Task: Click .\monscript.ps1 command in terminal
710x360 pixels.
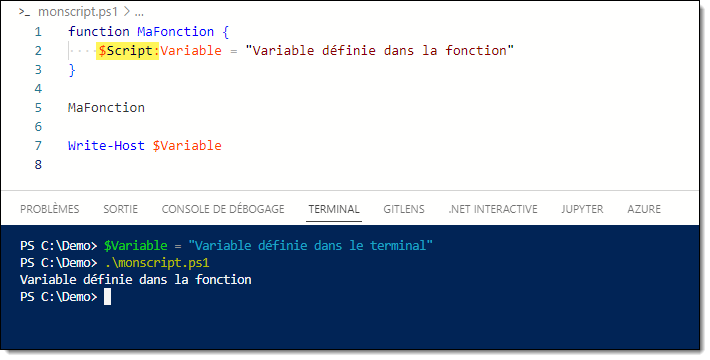Action: [x=157, y=263]
